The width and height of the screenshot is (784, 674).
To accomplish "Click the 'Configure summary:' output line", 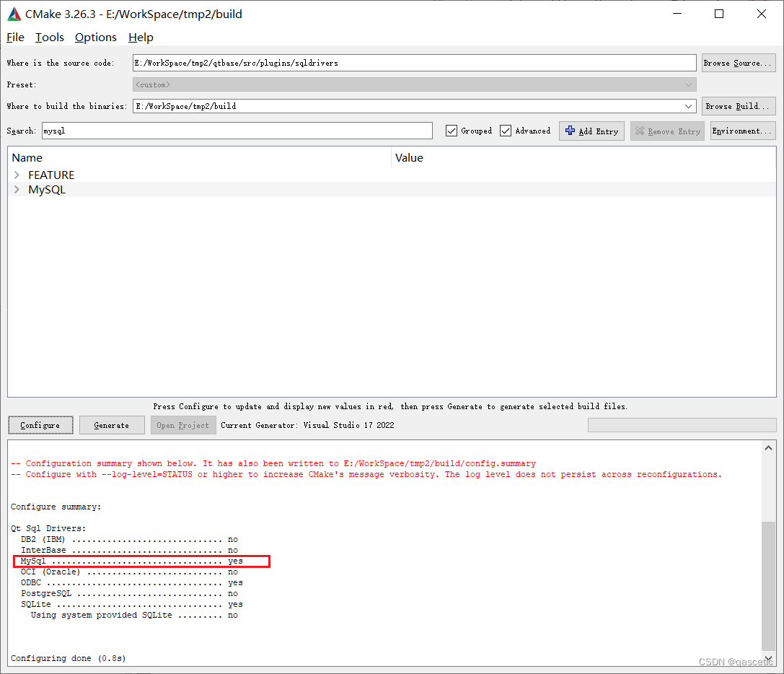I will (x=56, y=507).
